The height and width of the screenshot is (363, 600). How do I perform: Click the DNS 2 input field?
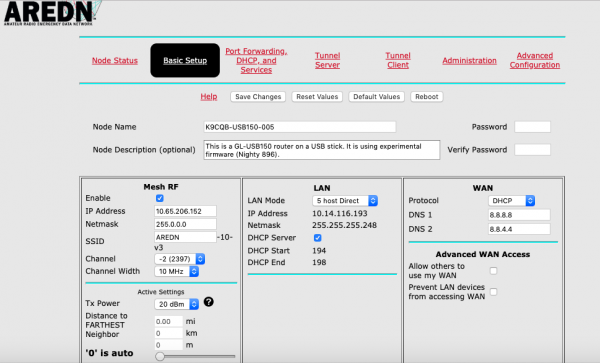pos(519,229)
